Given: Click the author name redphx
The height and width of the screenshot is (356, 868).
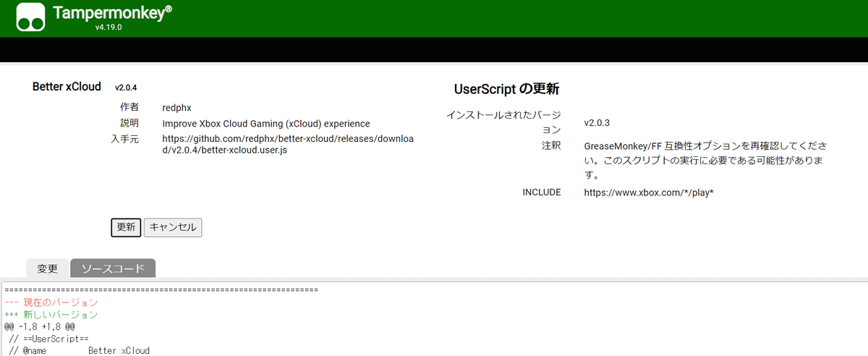Looking at the screenshot, I should click(x=176, y=108).
